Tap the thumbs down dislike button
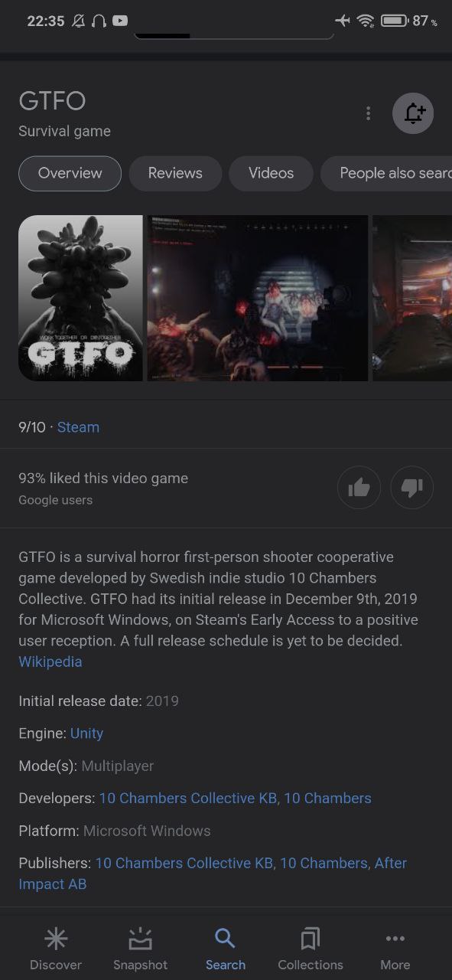Image resolution: width=452 pixels, height=980 pixels. click(412, 488)
